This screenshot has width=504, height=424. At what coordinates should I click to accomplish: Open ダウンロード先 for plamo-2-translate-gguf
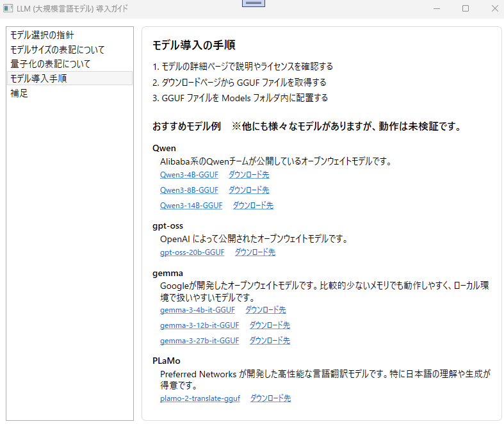(270, 398)
